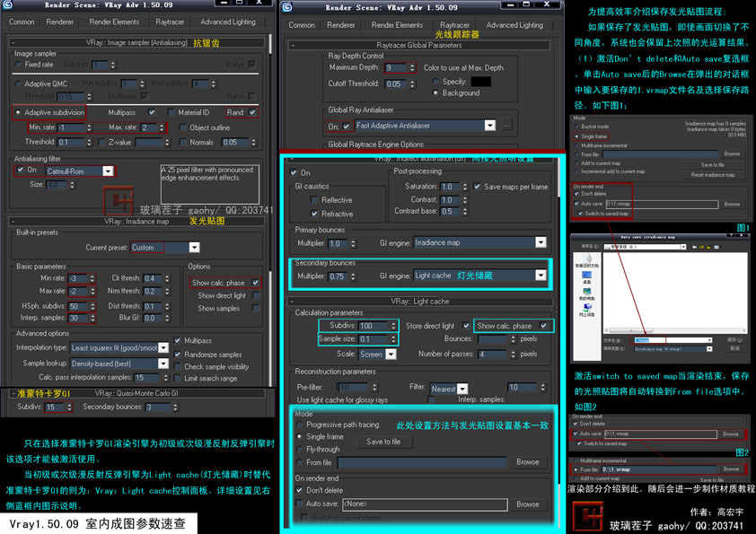This screenshot has width=756, height=534.
Task: Click the Save to file button in Light cache Mode
Action: click(x=383, y=442)
